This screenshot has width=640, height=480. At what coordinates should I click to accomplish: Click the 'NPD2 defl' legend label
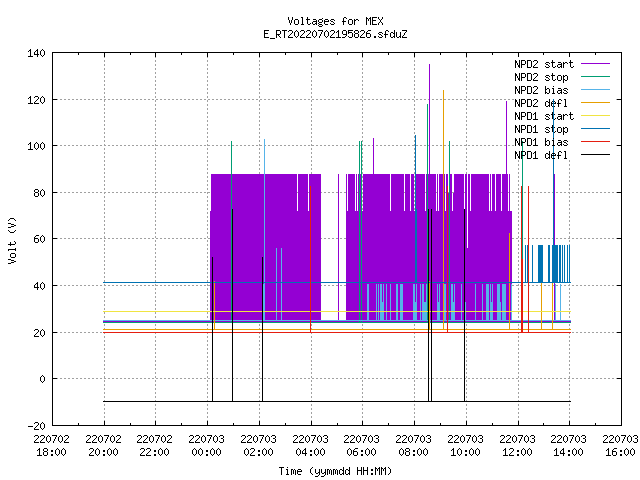[x=541, y=103]
